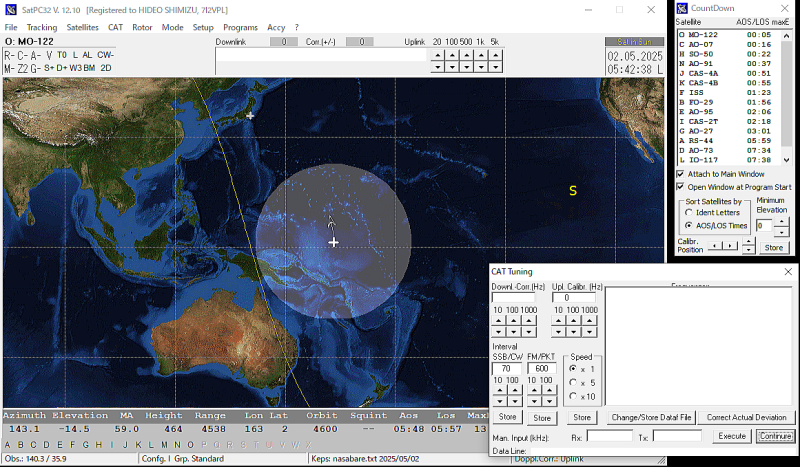Select SO-50 in the CountDown list

pos(729,54)
